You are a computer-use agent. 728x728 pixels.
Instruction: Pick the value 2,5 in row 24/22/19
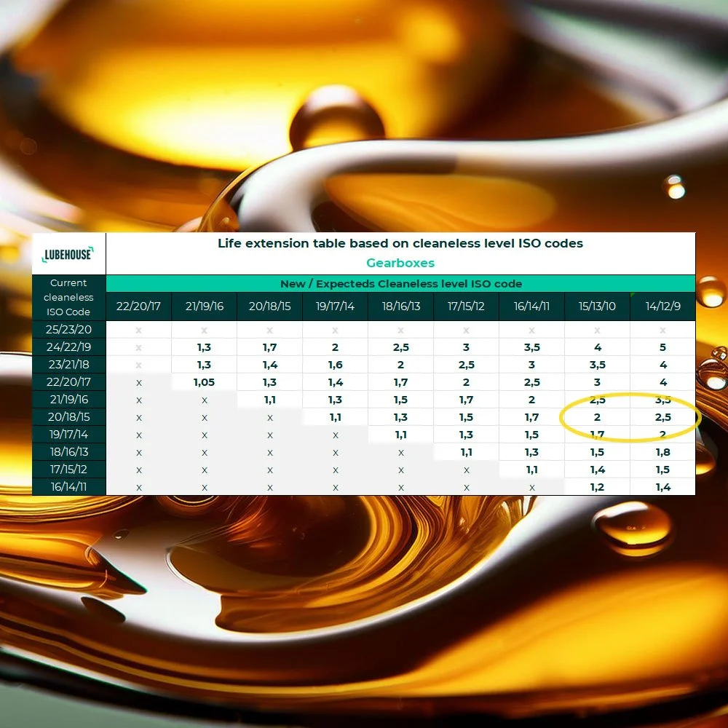(x=400, y=347)
